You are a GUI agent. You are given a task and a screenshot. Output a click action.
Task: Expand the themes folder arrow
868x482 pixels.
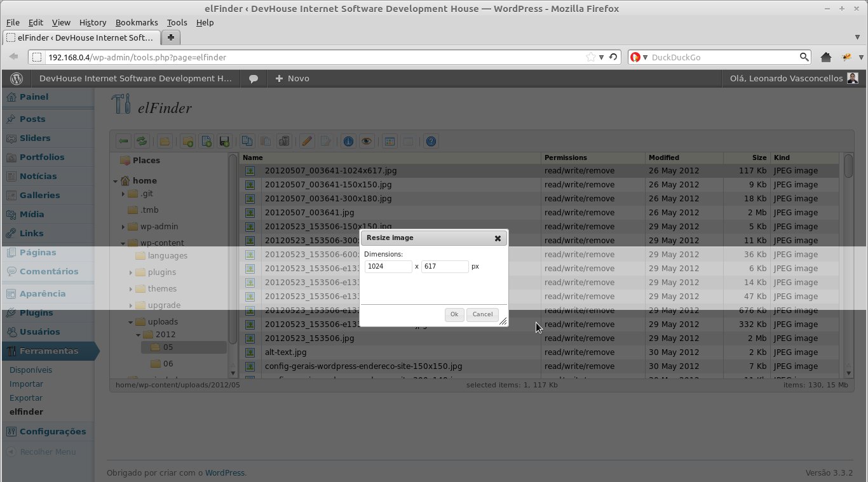coord(131,289)
